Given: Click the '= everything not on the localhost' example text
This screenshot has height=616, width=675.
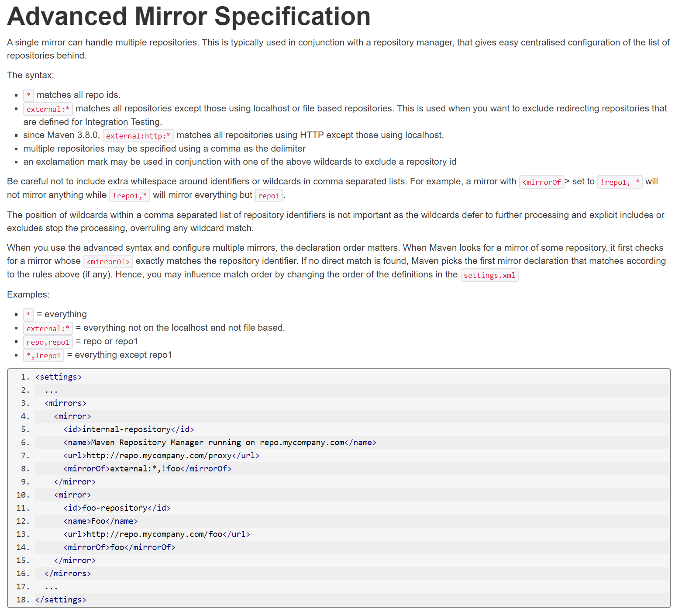Looking at the screenshot, I should click(x=180, y=328).
